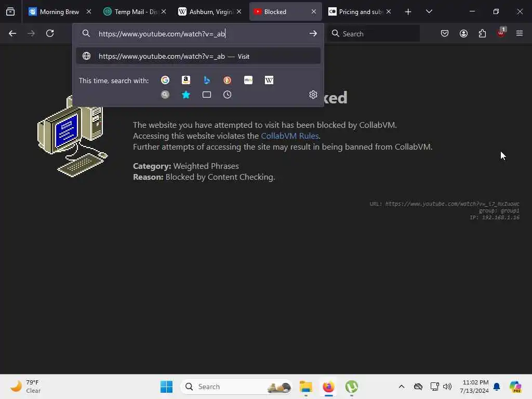The image size is (532, 399).
Task: Close the Morning Brew tab
Action: coord(89,11)
